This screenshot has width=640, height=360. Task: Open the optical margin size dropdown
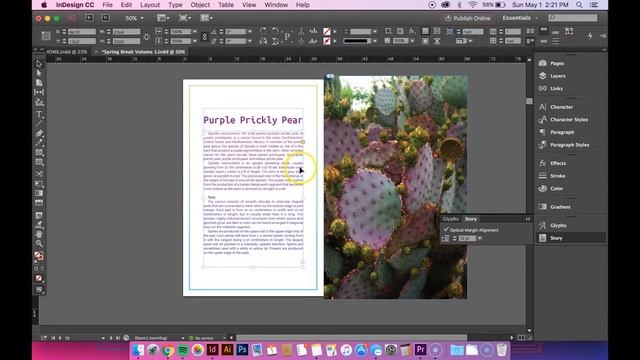tap(480, 238)
